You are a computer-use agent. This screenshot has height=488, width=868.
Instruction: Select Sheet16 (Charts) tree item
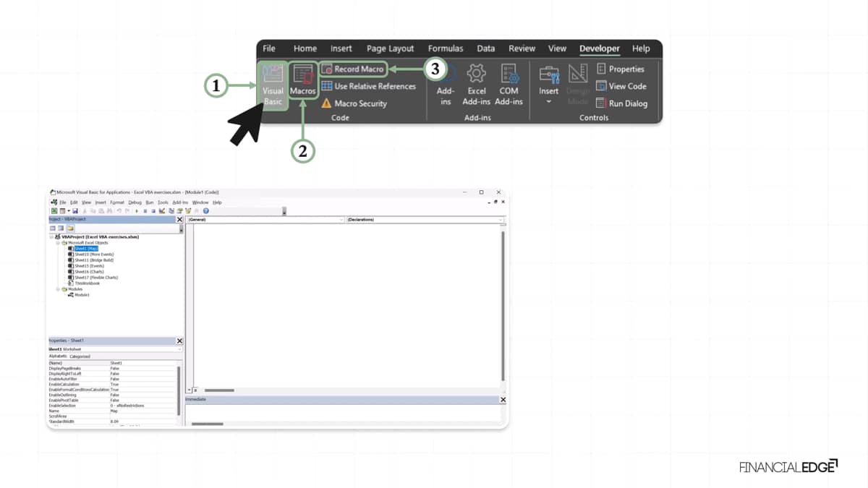point(89,272)
